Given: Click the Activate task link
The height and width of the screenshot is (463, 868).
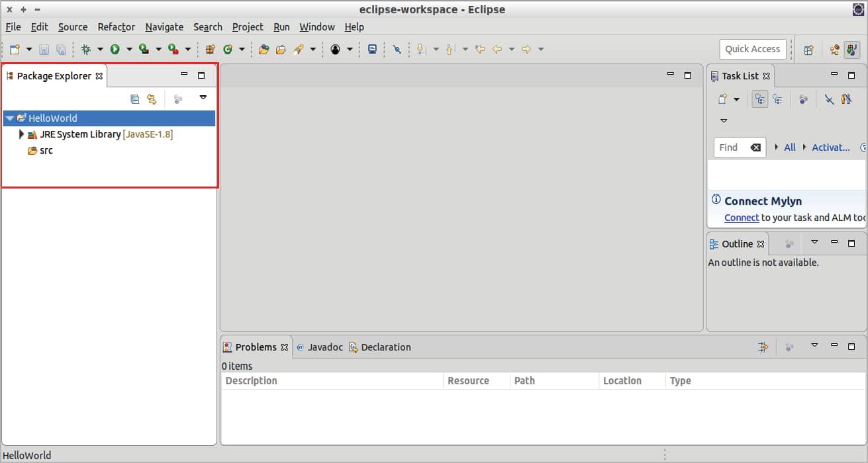Looking at the screenshot, I should point(830,147).
